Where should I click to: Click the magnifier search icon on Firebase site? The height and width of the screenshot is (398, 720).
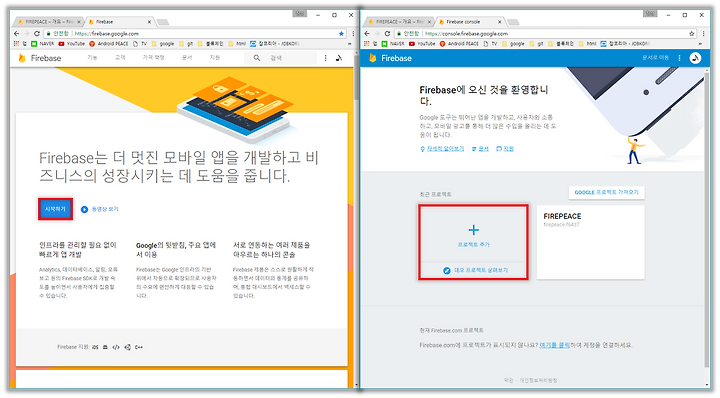click(x=257, y=58)
